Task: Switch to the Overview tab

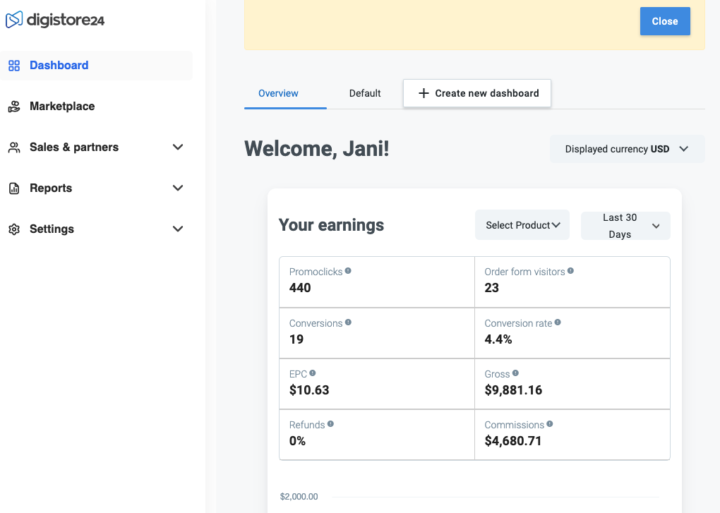Action: [278, 94]
